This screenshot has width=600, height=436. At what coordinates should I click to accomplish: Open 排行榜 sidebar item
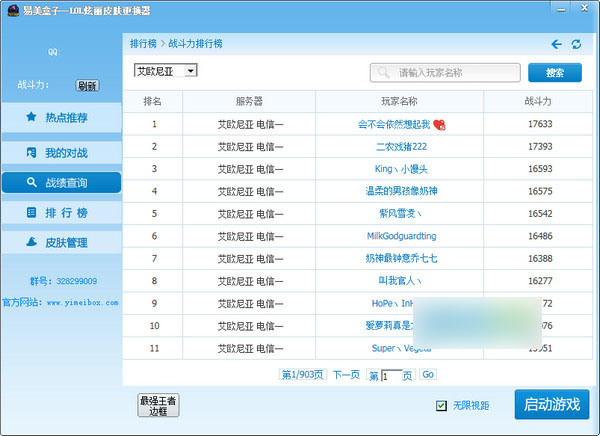tap(62, 212)
